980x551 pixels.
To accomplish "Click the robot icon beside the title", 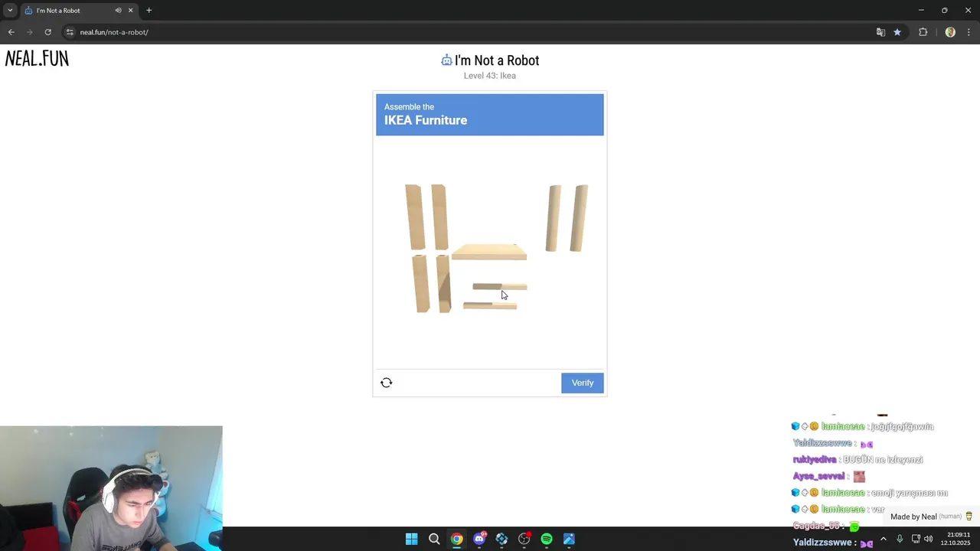I will (446, 60).
